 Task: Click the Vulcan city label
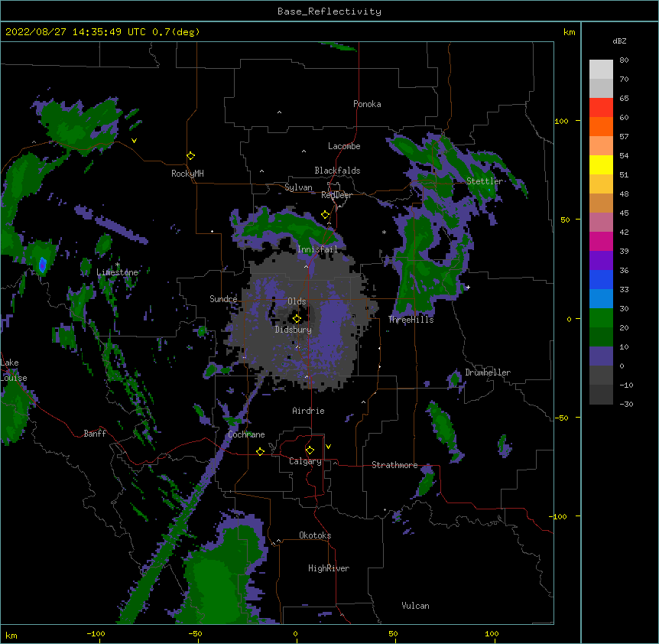(415, 606)
